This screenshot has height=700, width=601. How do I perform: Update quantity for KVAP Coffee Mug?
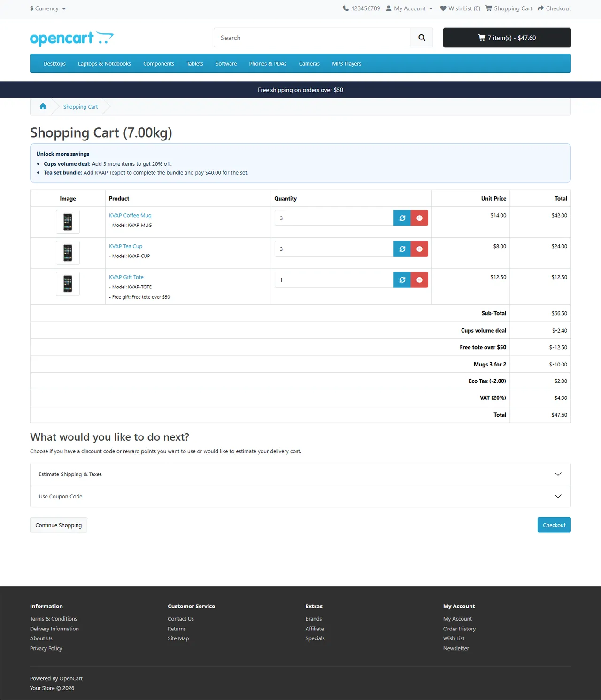[402, 218]
